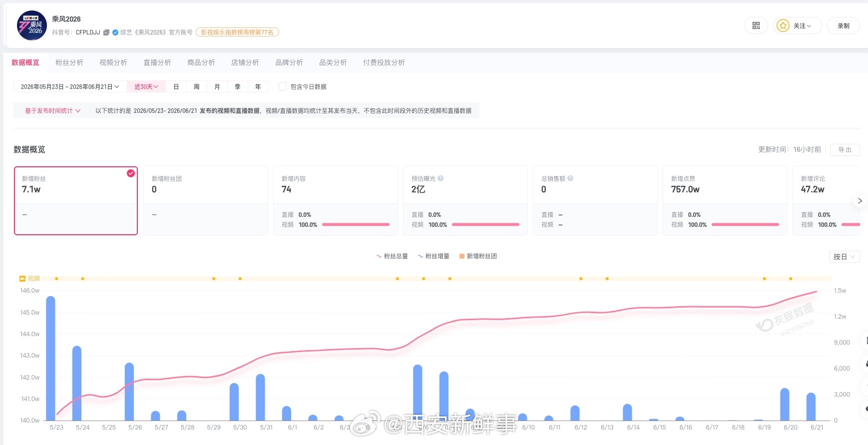Click 预估曝光 视频 100% progress bar
Viewport: 868px width, 445px height.
485,225
